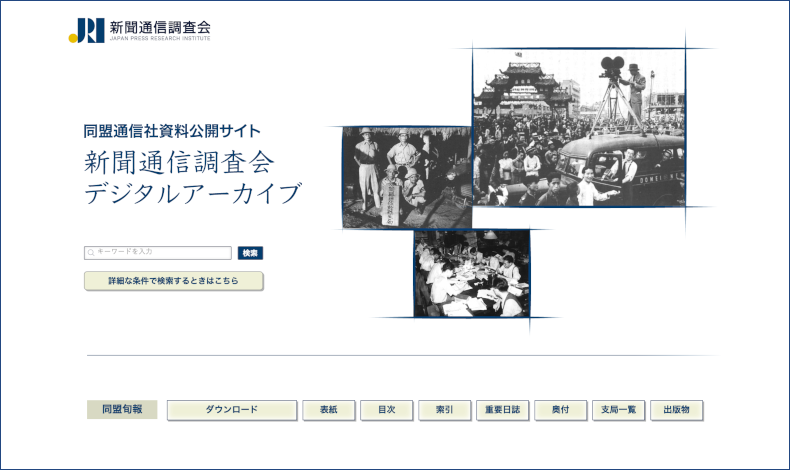Click the JRI Japan Press Research Institute logo
Viewport: 790px width, 470px height.
pyautogui.click(x=86, y=31)
